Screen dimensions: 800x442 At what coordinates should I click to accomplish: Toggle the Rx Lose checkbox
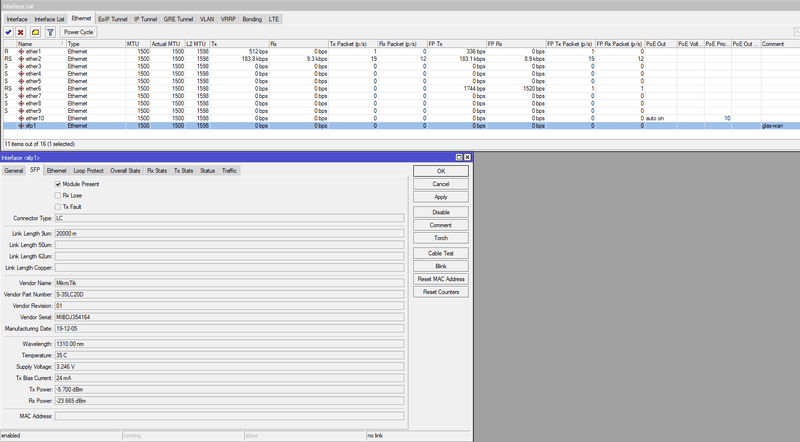[x=58, y=195]
